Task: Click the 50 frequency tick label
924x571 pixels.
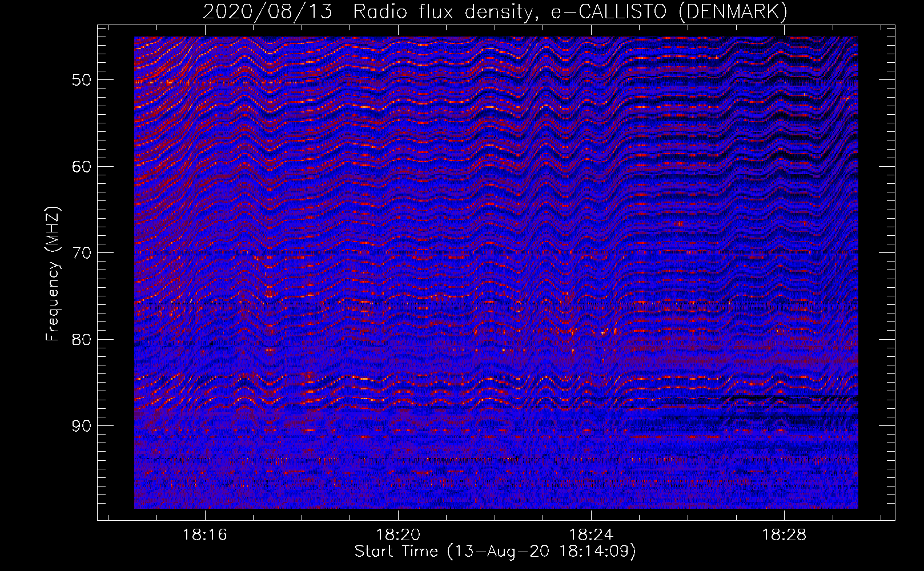Action: click(x=82, y=80)
